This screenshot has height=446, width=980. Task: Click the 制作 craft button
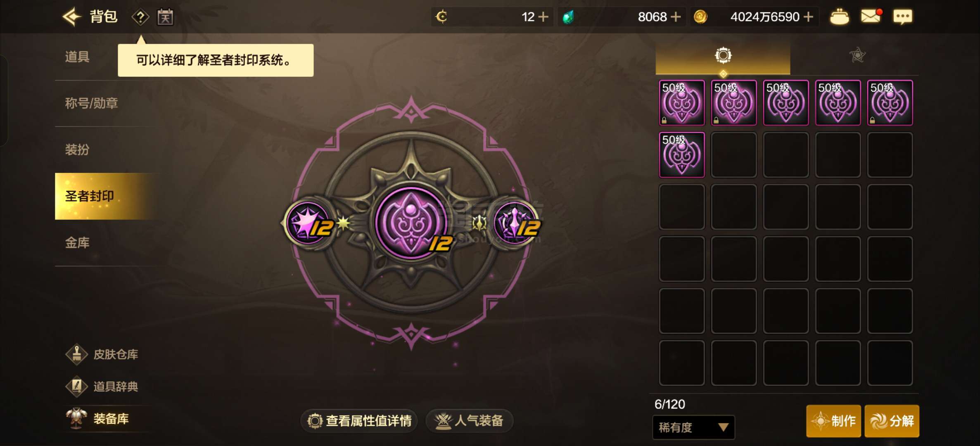pos(833,421)
